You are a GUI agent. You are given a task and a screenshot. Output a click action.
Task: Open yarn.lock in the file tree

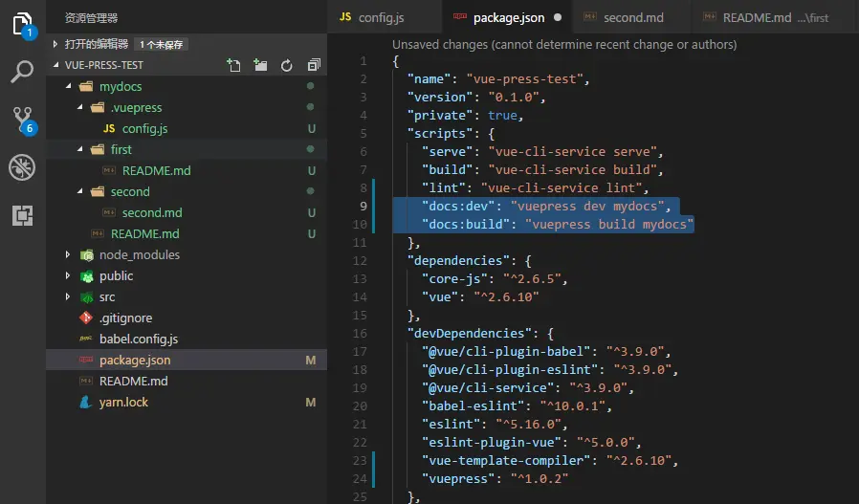click(x=123, y=402)
